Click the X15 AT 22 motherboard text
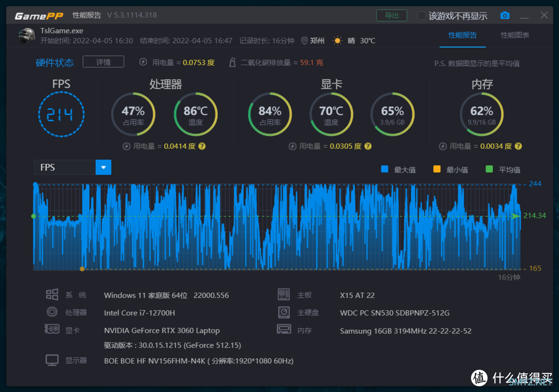559x392 pixels. pyautogui.click(x=357, y=295)
